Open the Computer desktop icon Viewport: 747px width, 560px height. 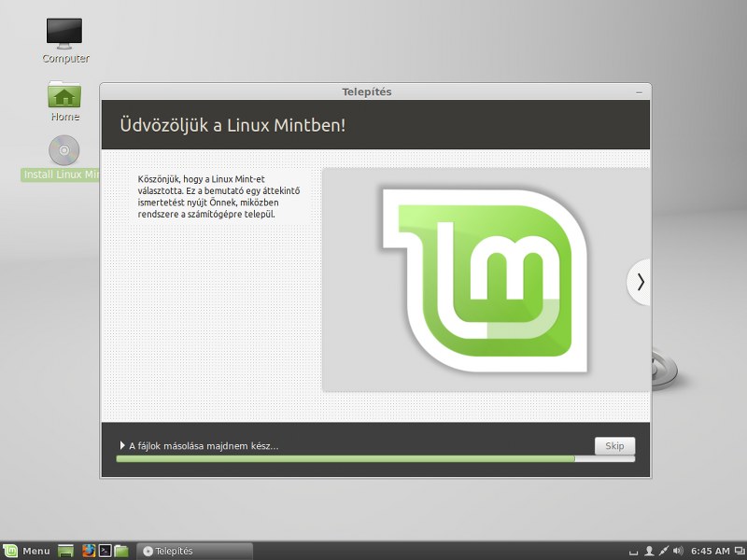[64, 40]
